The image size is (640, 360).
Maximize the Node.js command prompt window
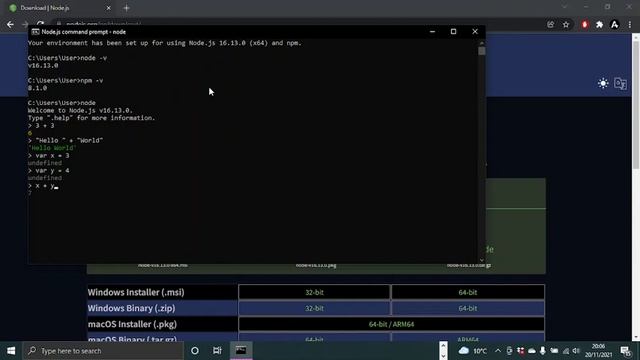[453, 31]
